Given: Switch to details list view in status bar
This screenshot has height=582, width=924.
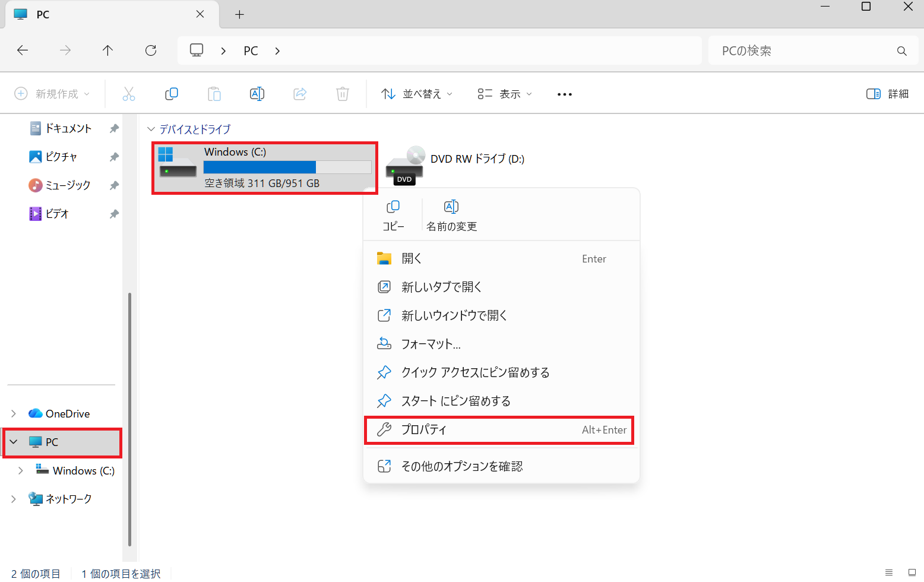Looking at the screenshot, I should pos(889,572).
